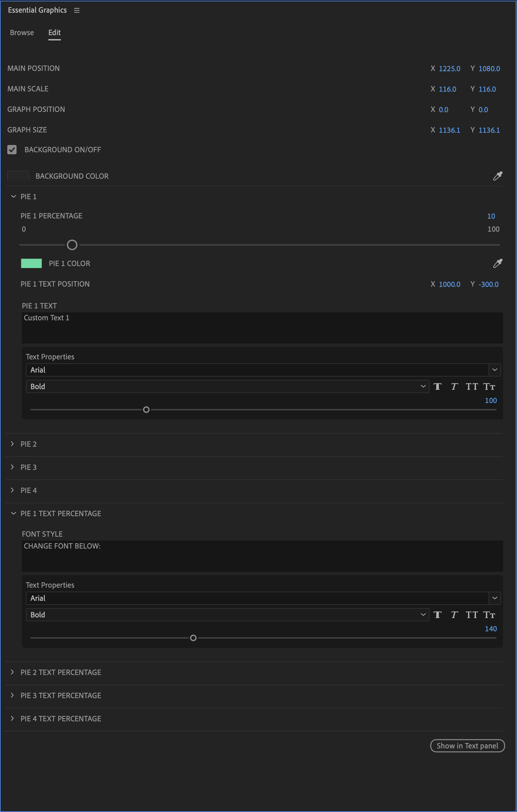
Task: Switch to the Browse tab
Action: (22, 33)
